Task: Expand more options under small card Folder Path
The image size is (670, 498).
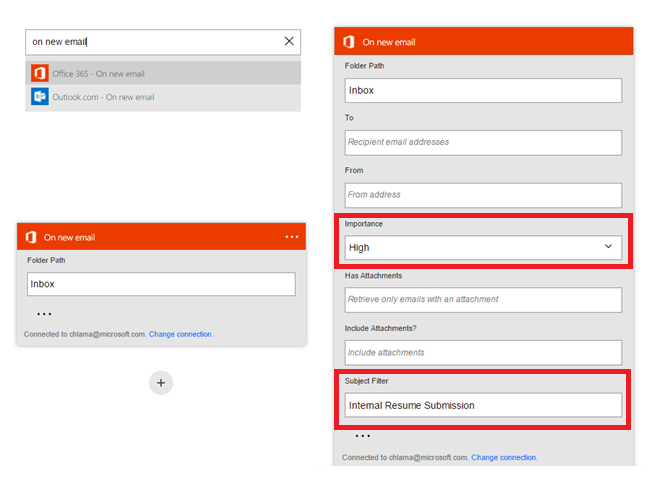Action: tap(44, 314)
